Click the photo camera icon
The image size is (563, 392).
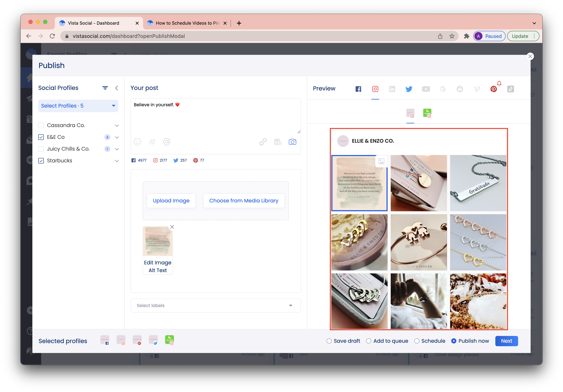click(x=293, y=142)
